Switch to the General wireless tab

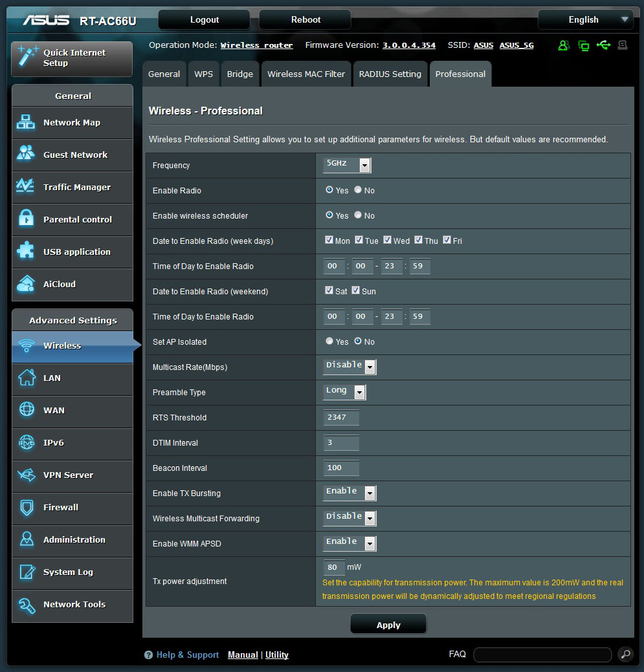[164, 74]
